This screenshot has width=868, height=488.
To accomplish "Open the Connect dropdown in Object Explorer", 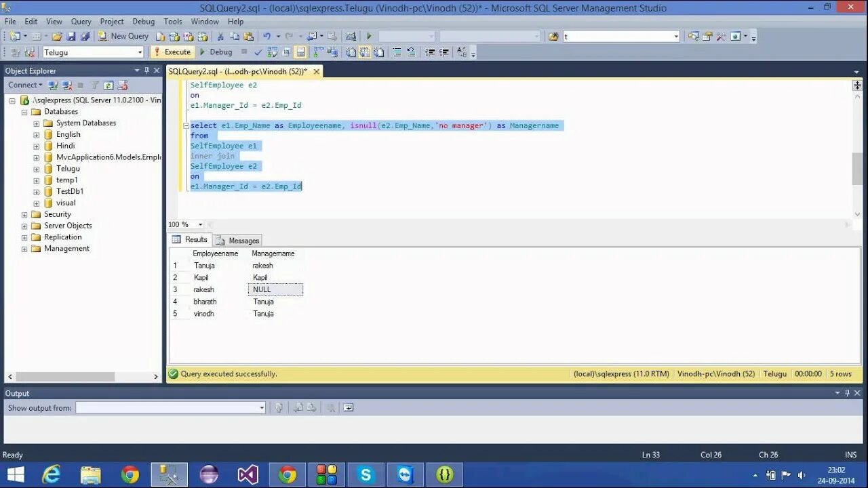I will [x=25, y=85].
